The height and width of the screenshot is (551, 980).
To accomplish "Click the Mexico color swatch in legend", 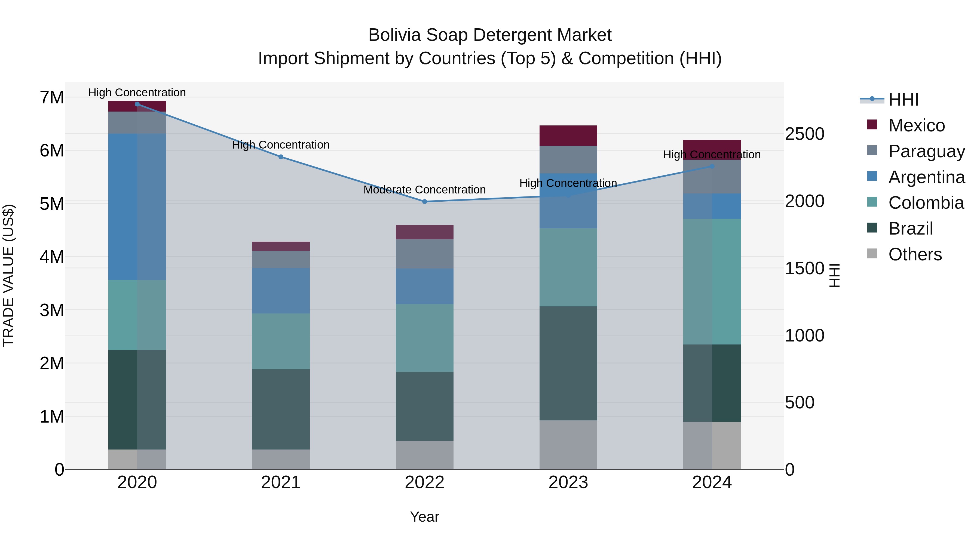I will tap(872, 124).
